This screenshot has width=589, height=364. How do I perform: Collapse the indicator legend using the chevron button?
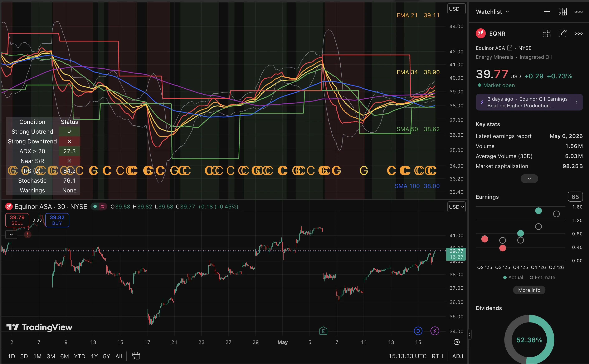click(x=11, y=234)
